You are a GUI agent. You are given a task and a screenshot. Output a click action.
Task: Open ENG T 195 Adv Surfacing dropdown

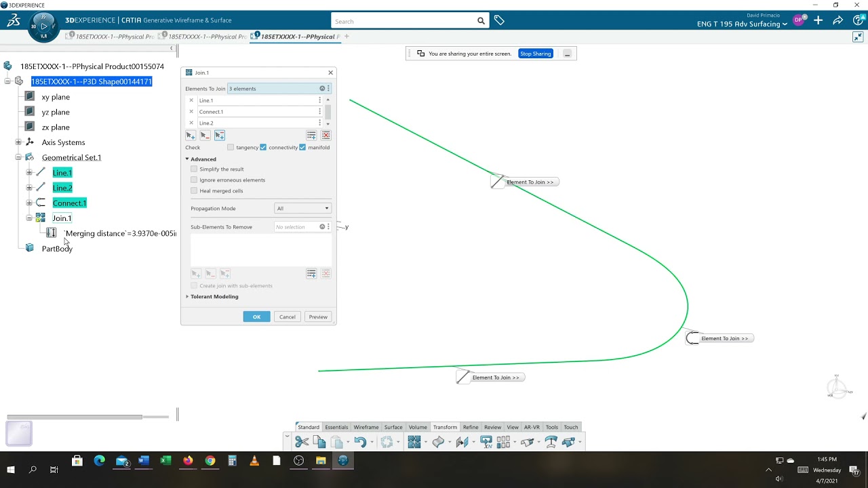pyautogui.click(x=742, y=24)
